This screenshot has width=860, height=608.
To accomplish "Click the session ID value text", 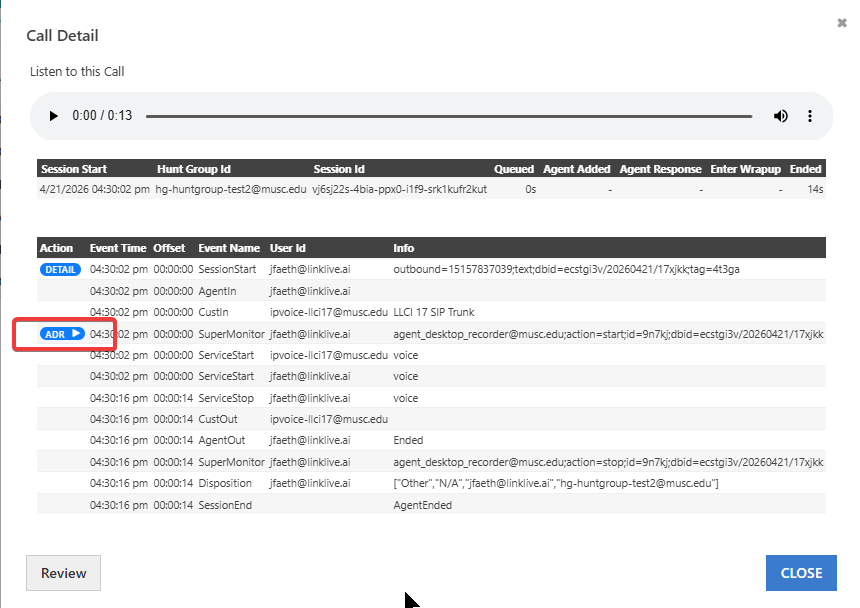I will point(399,189).
